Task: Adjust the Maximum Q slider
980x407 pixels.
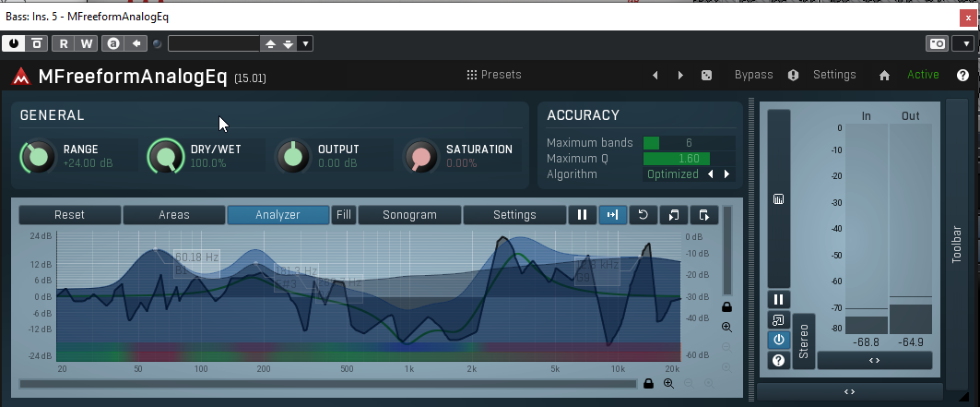Action: click(688, 159)
